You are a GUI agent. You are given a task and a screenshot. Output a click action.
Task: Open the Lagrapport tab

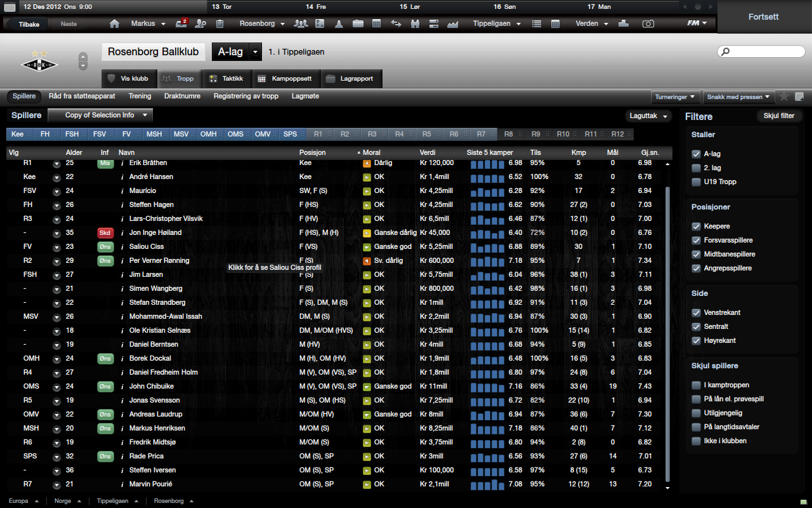pyautogui.click(x=351, y=79)
